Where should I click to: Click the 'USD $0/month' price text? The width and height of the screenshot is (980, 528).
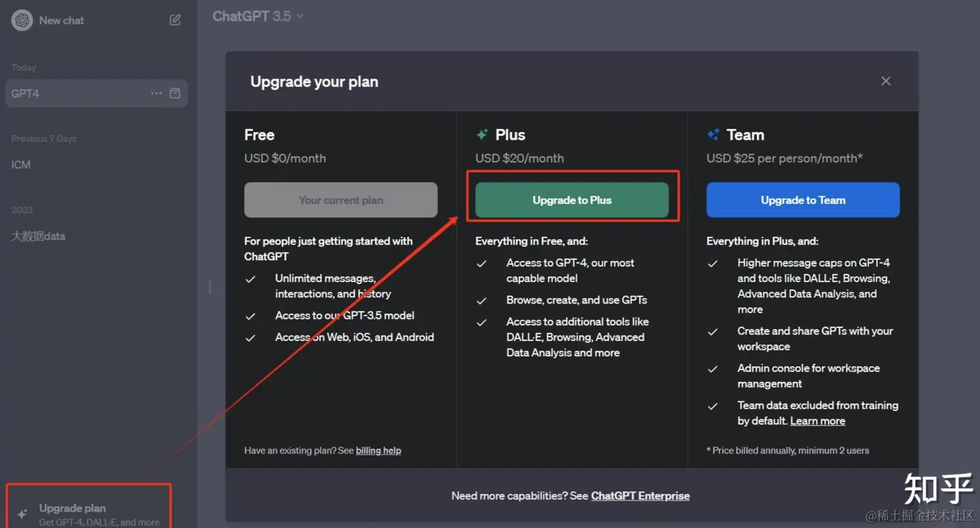[285, 159]
